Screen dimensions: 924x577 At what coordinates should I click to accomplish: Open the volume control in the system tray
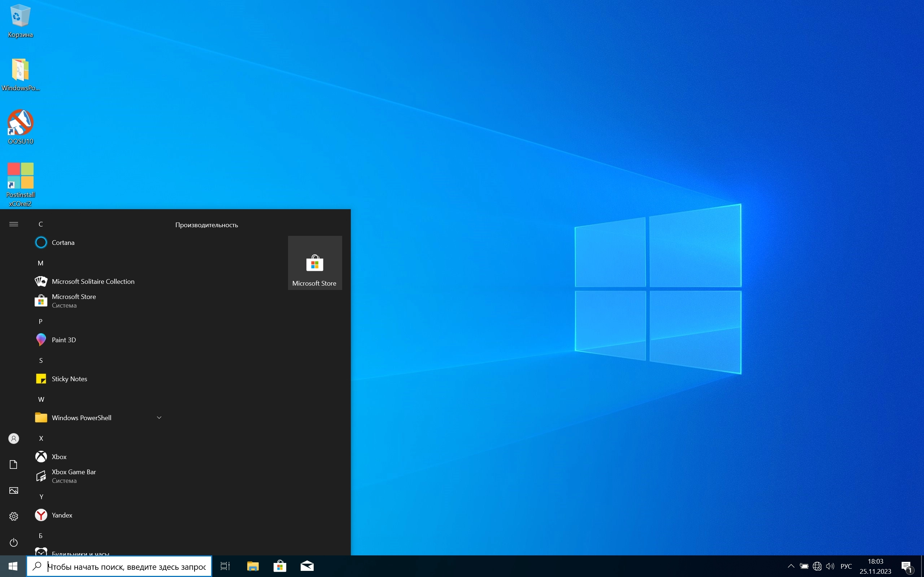pyautogui.click(x=830, y=566)
